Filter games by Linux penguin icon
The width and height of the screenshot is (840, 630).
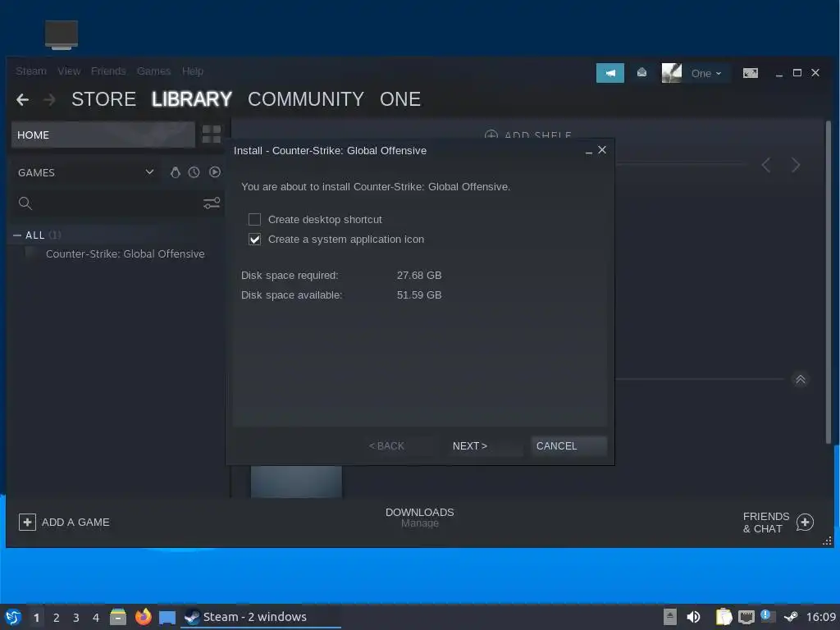pyautogui.click(x=176, y=172)
